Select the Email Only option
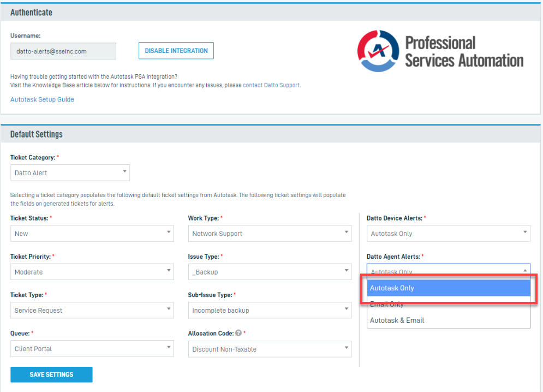Image resolution: width=543 pixels, height=392 pixels. 449,304
